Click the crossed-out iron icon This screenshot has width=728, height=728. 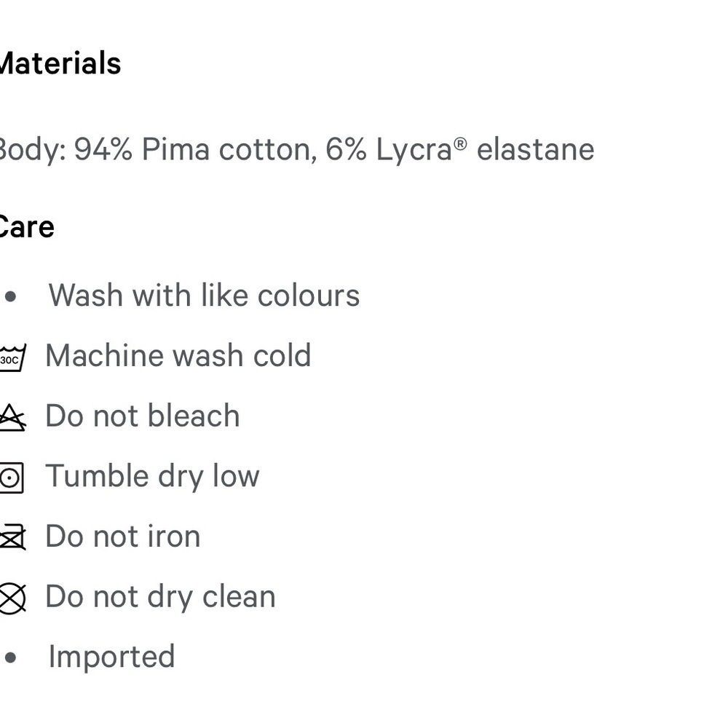coord(12,537)
